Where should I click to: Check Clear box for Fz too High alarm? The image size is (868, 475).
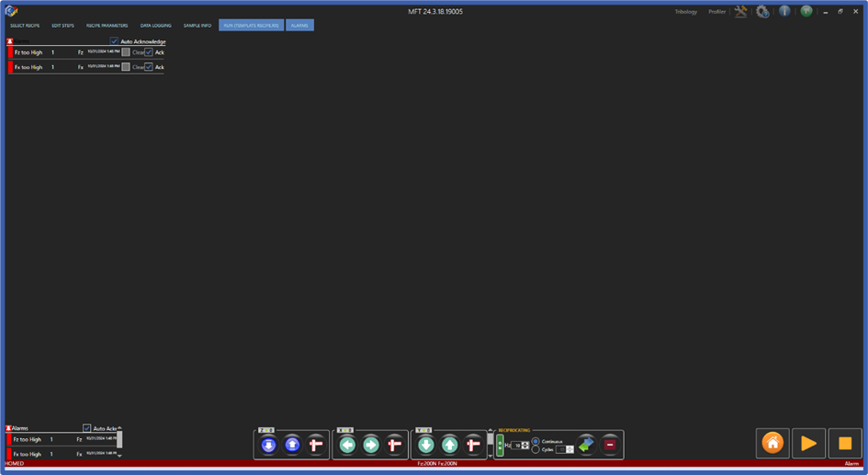coord(126,52)
